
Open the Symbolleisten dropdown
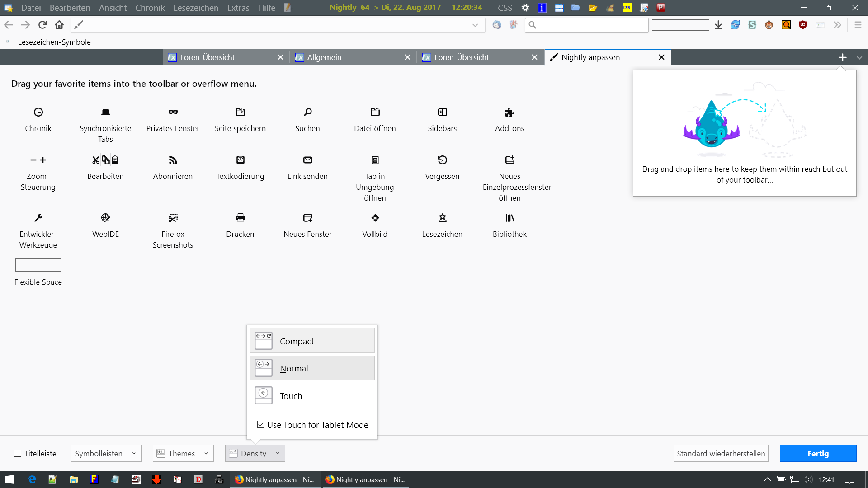(106, 453)
